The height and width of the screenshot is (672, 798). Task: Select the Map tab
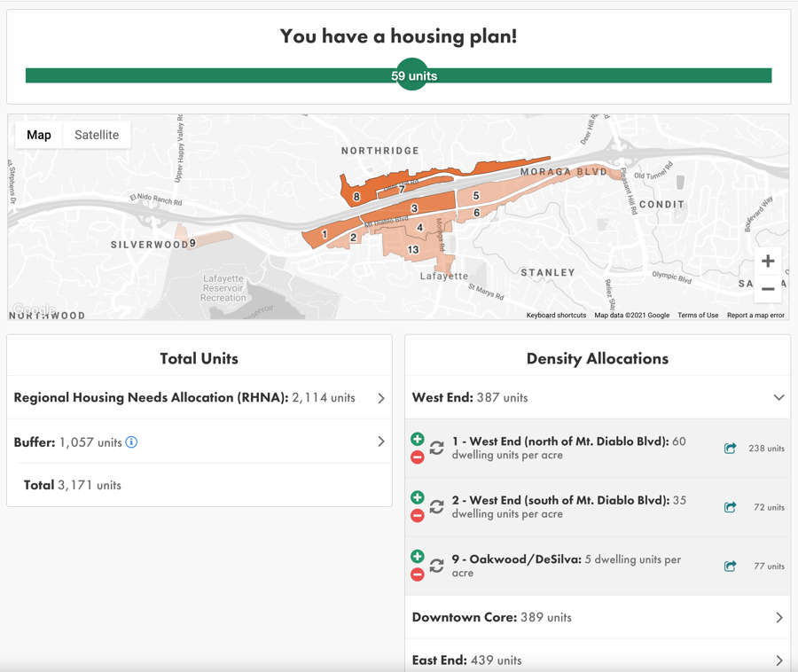click(38, 135)
